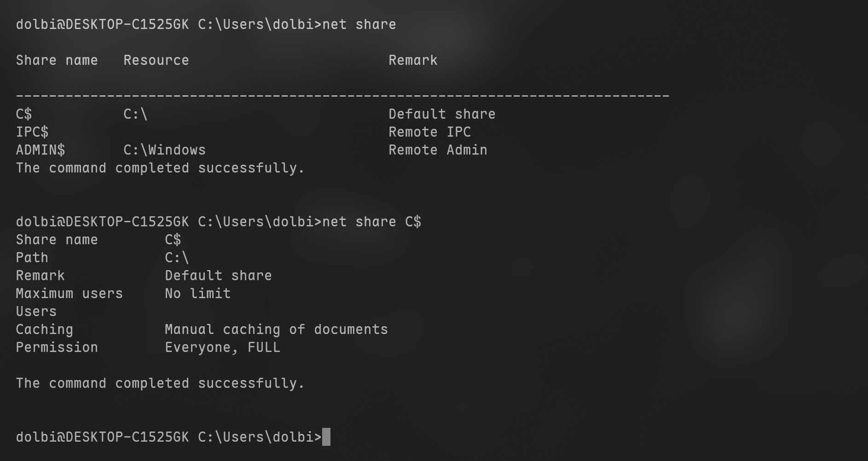
Task: Click 'Default share' in the shares table
Action: [x=442, y=114]
